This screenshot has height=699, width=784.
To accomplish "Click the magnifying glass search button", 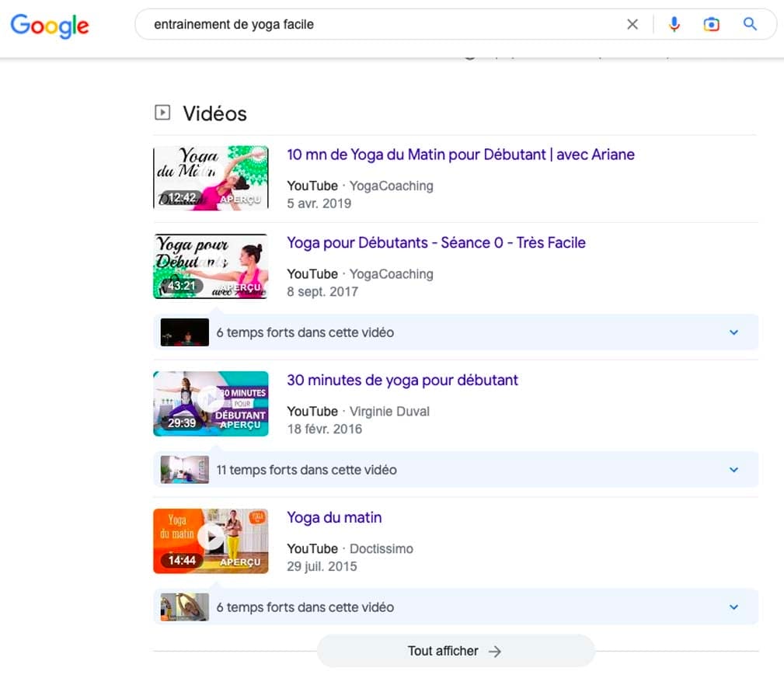I will 750,25.
